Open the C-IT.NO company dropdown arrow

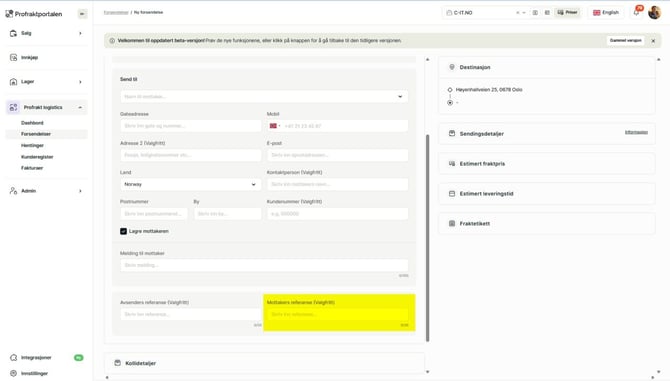[x=524, y=13]
